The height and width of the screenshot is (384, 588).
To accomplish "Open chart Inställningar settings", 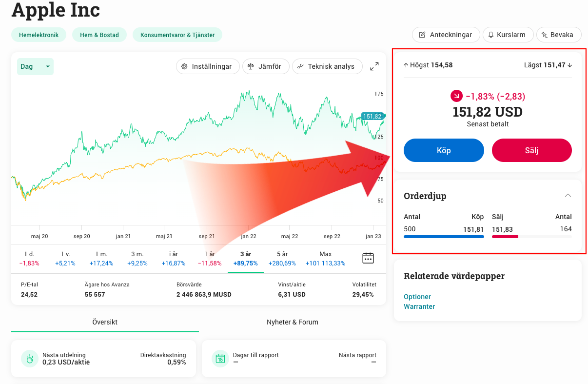I will tap(207, 66).
